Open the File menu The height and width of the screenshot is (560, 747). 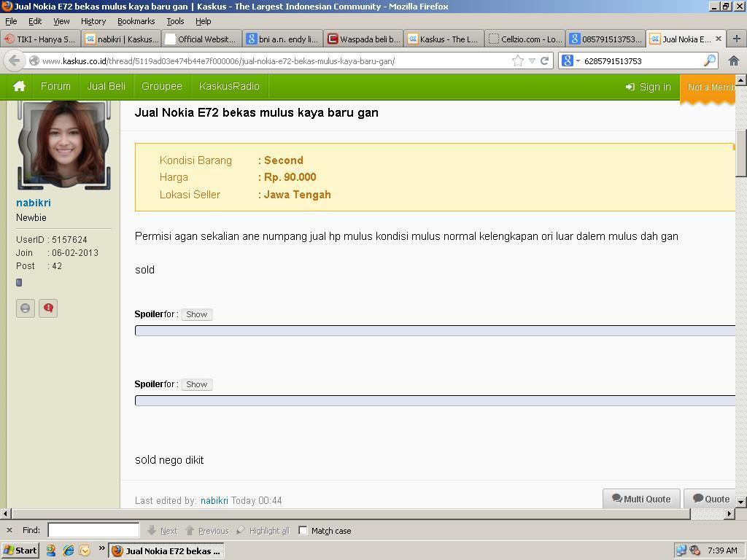tap(11, 21)
